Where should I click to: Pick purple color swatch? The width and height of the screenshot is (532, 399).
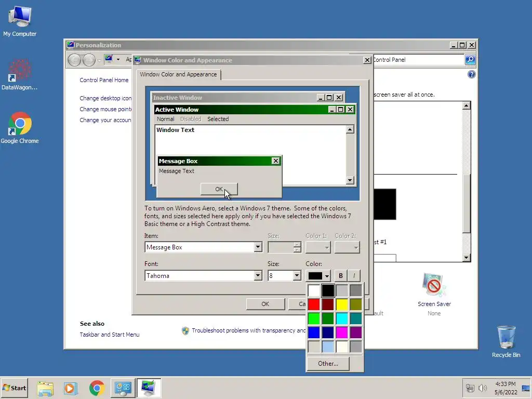point(356,332)
